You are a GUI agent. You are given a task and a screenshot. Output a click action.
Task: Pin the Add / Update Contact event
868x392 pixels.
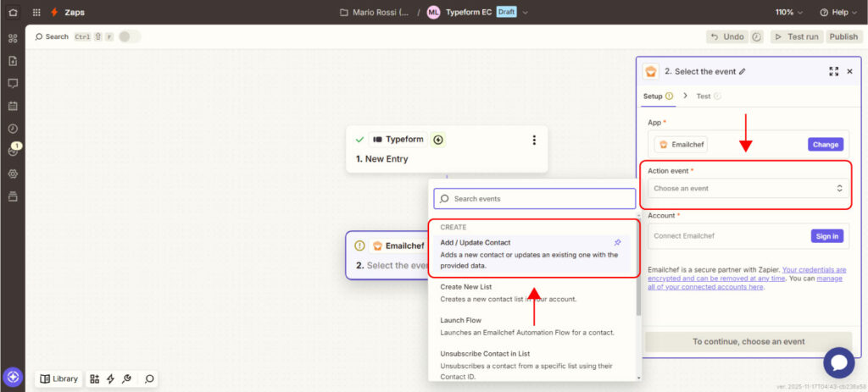618,243
